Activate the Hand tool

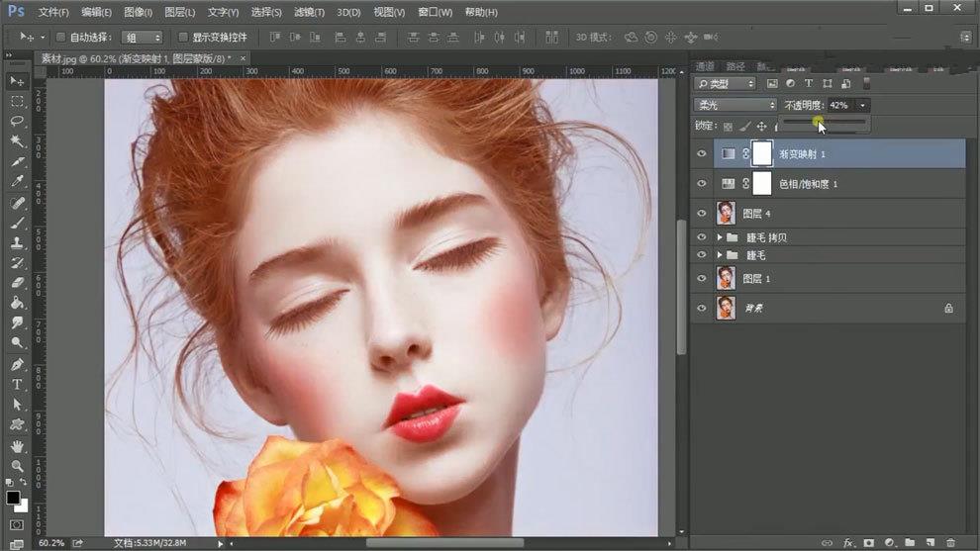(x=17, y=445)
